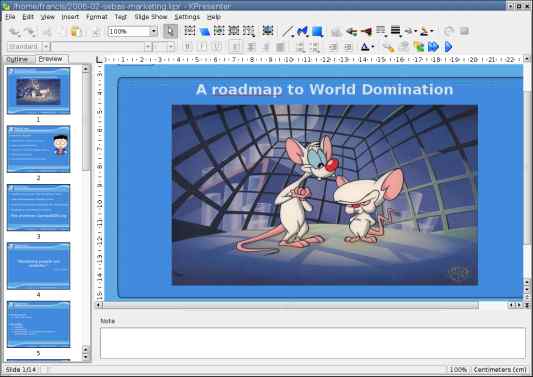Open the font name dropdown arrow

pos(148,47)
